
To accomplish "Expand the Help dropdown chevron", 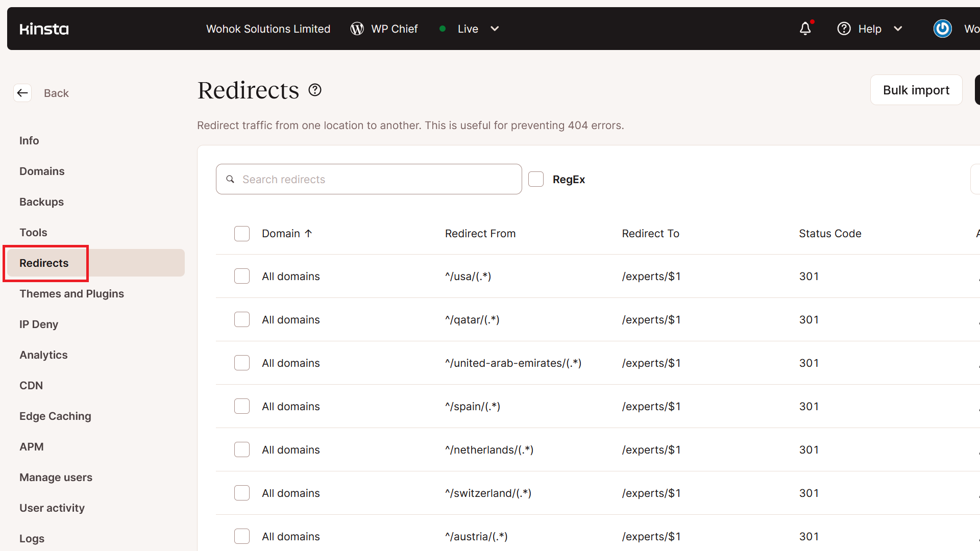I will 898,29.
